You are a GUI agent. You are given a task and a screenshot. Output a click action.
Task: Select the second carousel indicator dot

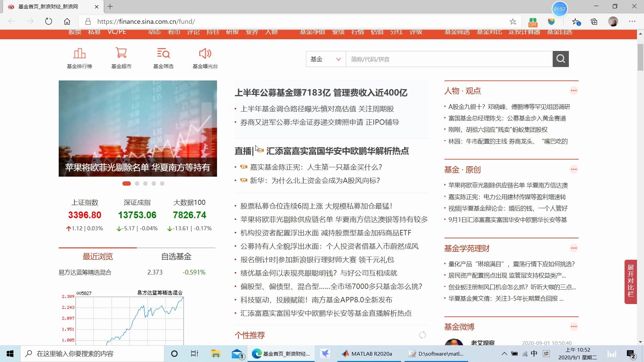coord(137,183)
